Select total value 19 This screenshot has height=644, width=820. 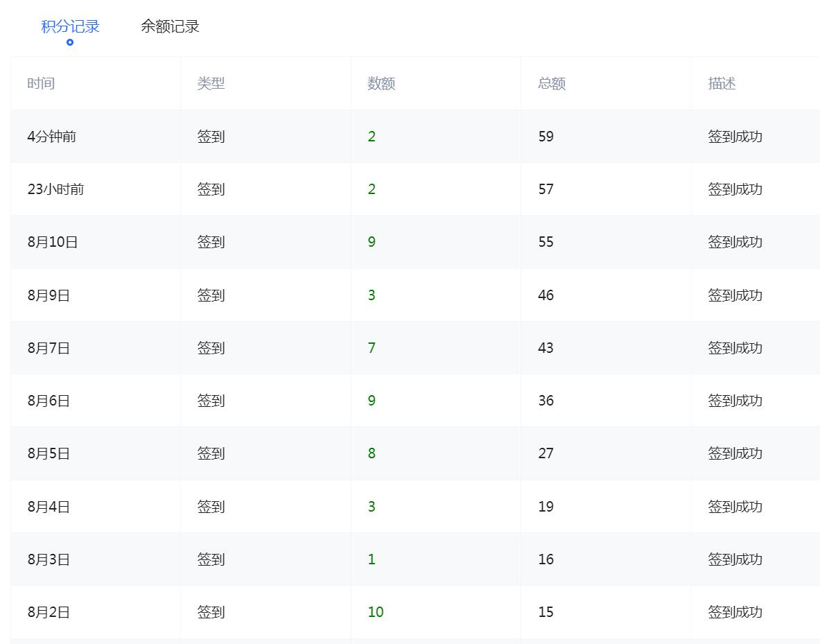(x=546, y=507)
